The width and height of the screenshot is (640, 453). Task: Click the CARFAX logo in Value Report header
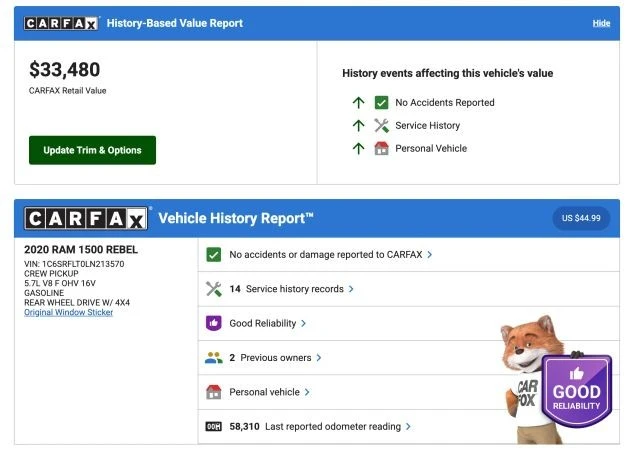(x=61, y=23)
